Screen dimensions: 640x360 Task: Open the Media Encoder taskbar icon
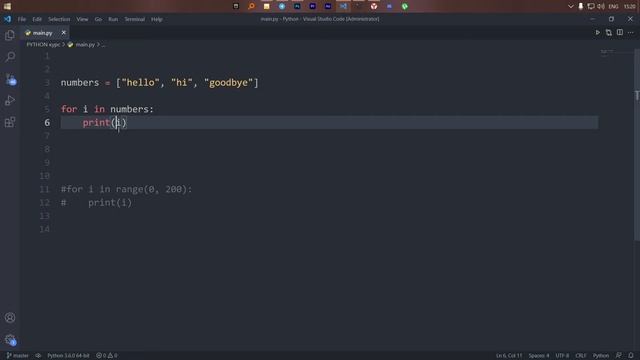tap(328, 6)
